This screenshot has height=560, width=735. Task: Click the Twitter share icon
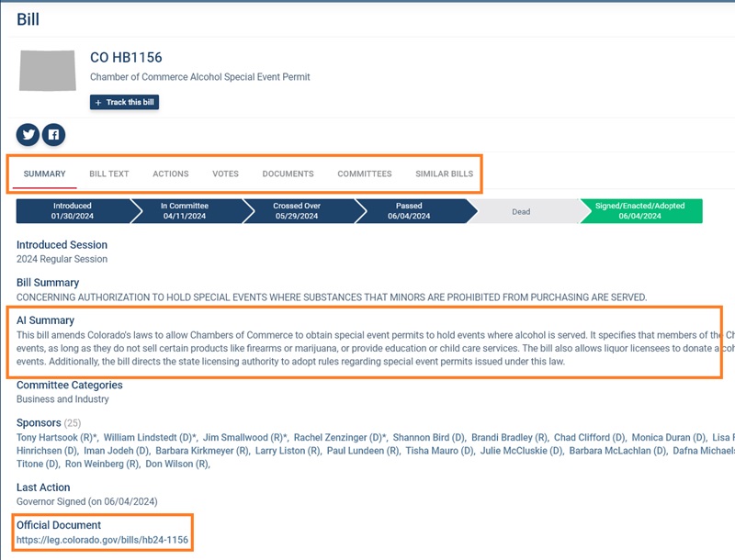click(29, 135)
